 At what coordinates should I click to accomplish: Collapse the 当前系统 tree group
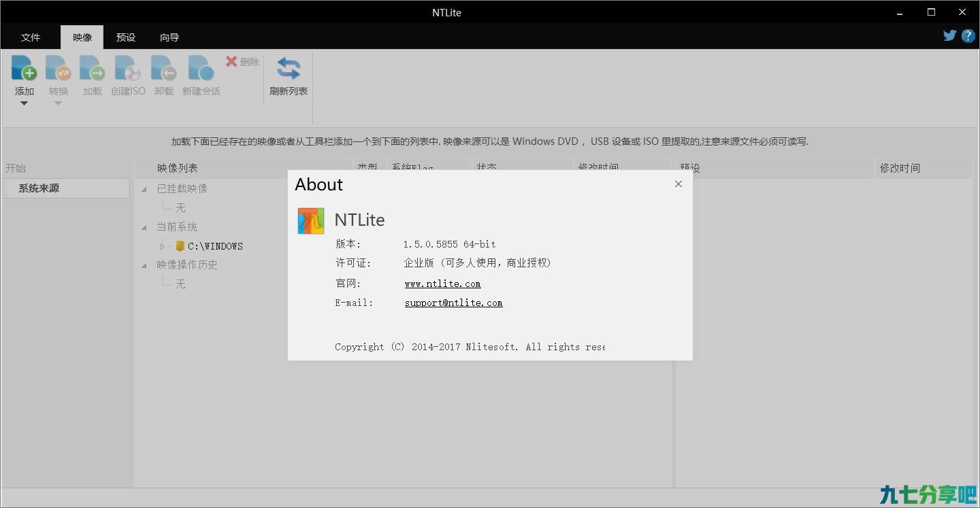click(x=144, y=227)
